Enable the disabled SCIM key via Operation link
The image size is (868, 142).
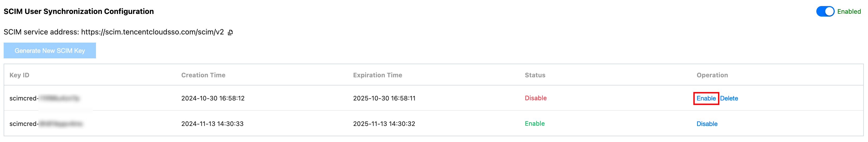(706, 98)
